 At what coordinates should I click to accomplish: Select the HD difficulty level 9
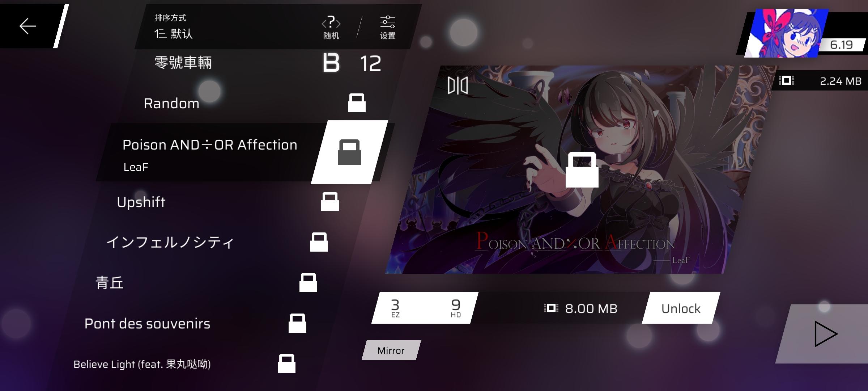(456, 308)
